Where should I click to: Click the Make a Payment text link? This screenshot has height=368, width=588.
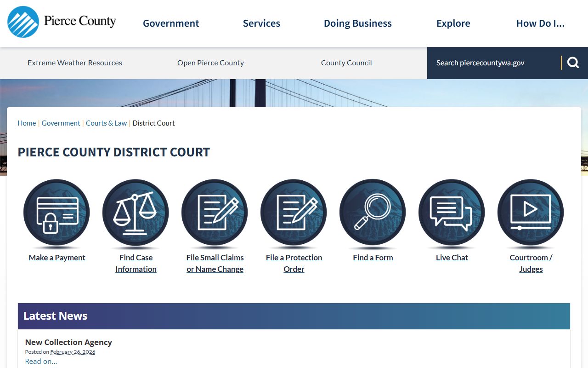57,258
